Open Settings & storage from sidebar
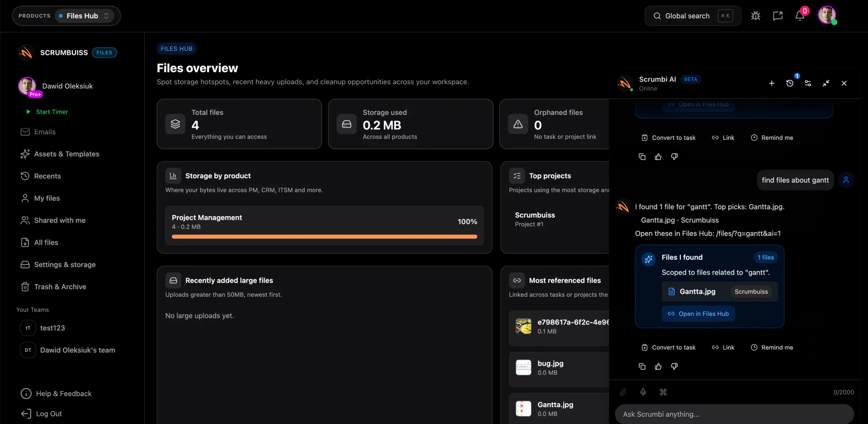The height and width of the screenshot is (424, 868). point(65,264)
